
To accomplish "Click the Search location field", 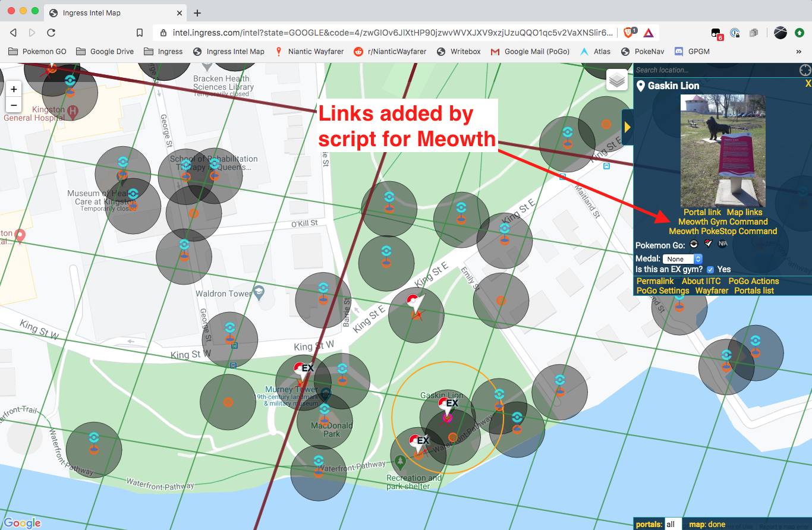I will tap(716, 70).
